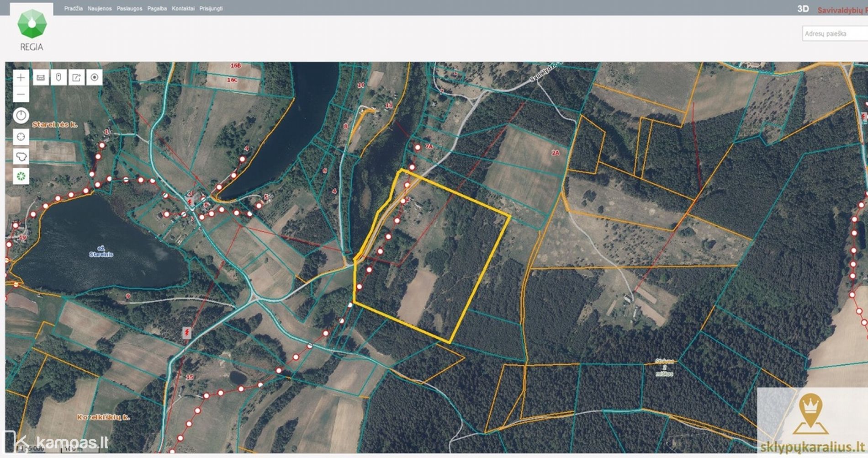Select the place marker pin tool
868x458 pixels.
58,78
